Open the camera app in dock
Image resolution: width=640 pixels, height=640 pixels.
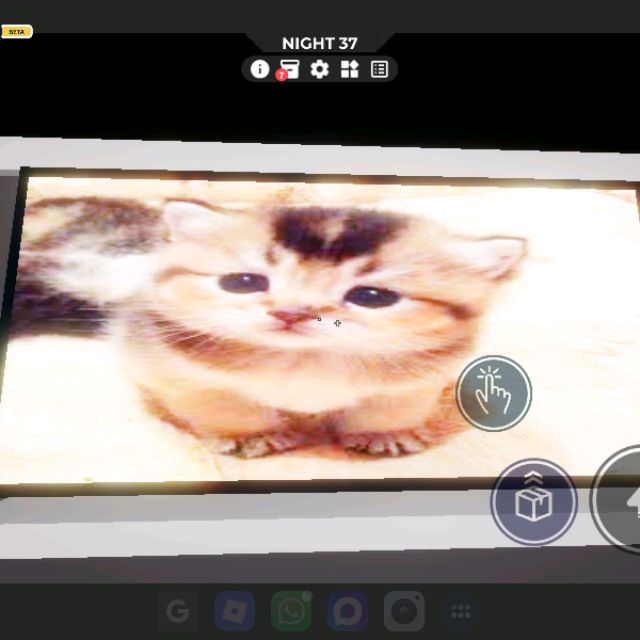pos(404,611)
